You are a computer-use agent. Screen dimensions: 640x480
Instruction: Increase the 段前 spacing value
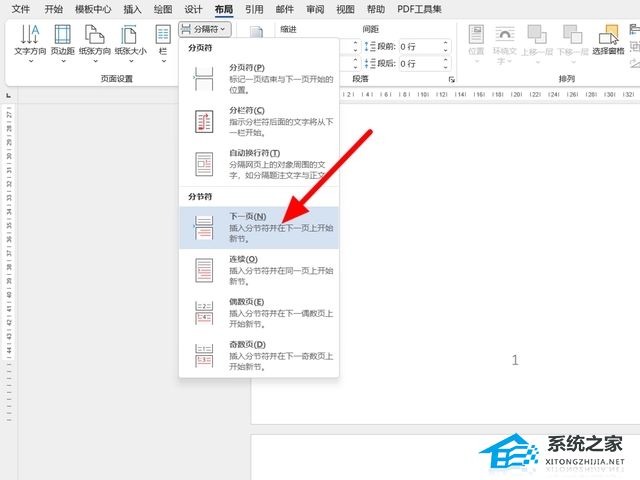[x=446, y=43]
